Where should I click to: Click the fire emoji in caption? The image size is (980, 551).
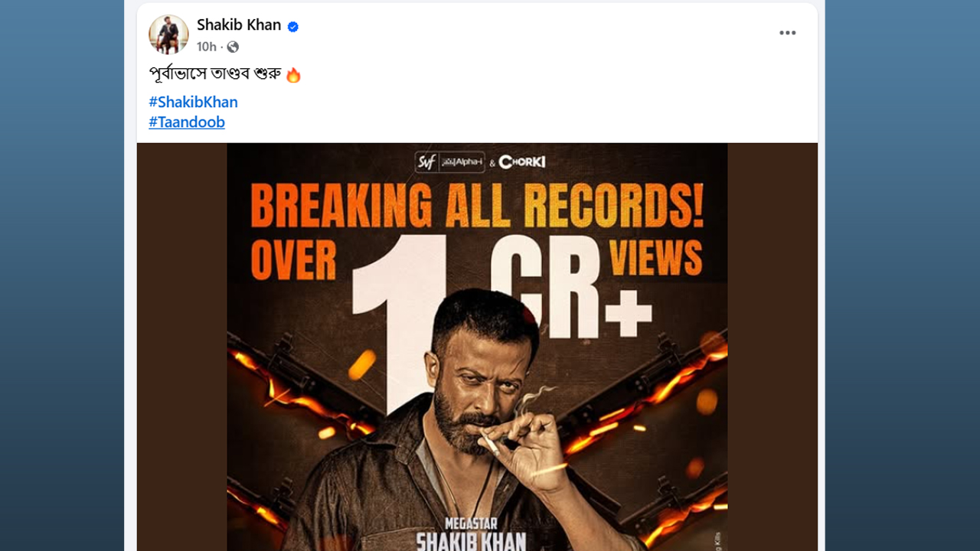tap(293, 75)
